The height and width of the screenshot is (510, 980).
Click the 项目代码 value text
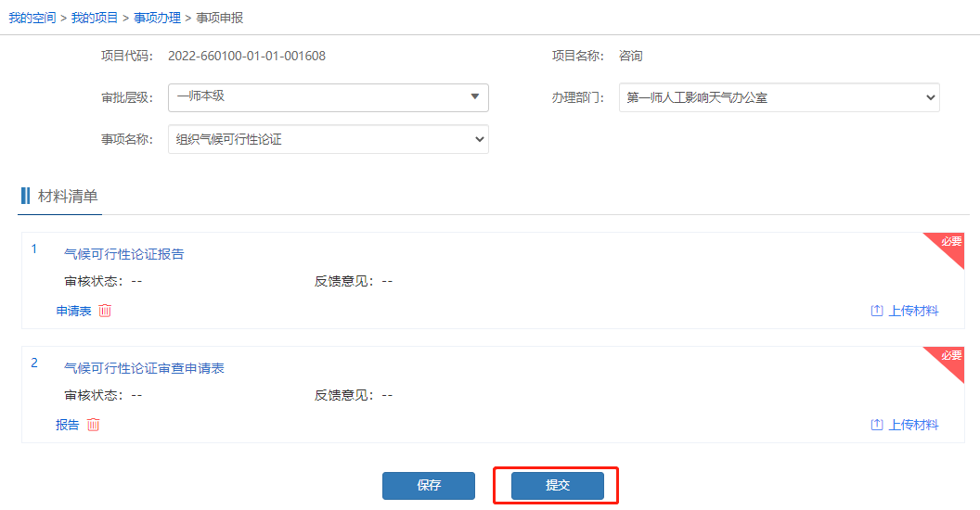[x=247, y=56]
